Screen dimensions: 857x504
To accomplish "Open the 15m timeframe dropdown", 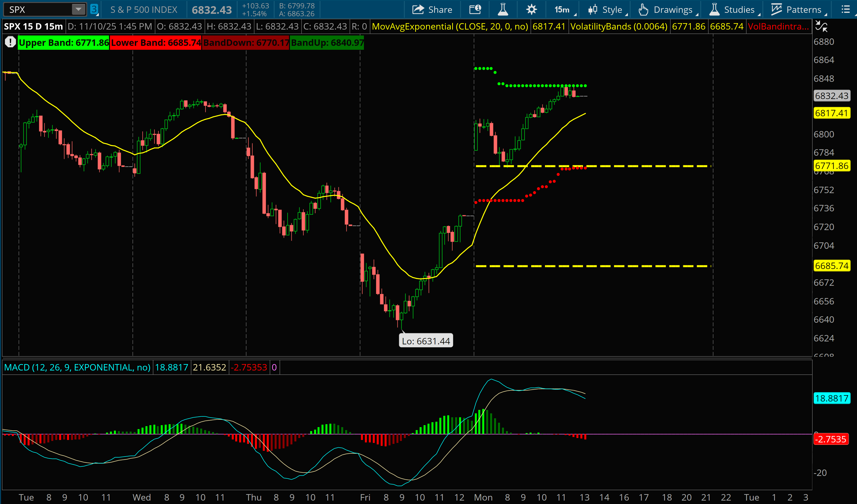I will tap(565, 10).
